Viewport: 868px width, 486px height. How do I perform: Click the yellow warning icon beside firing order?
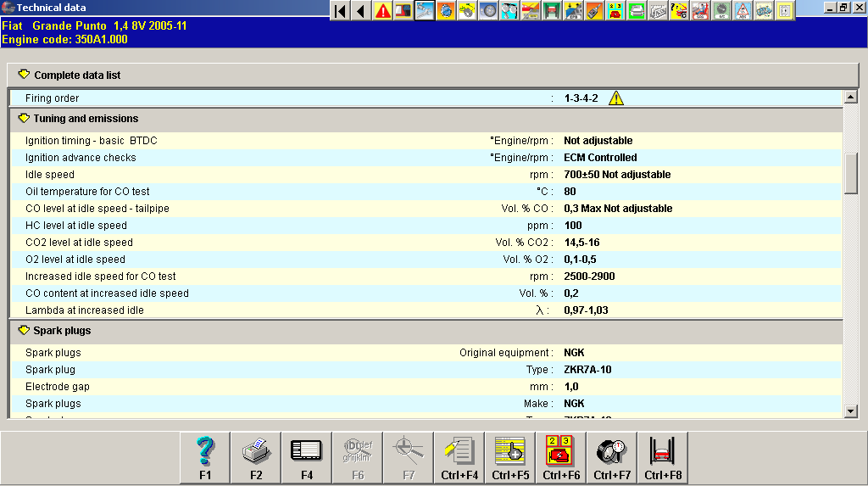(616, 98)
